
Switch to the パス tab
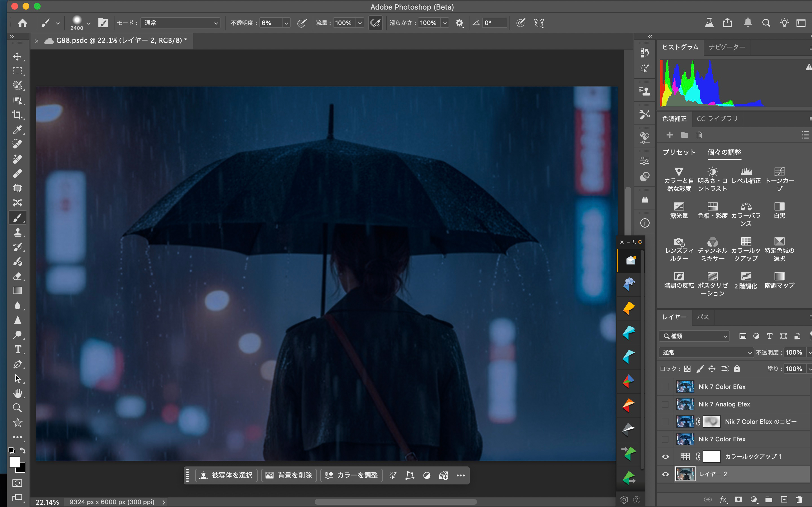[x=703, y=317]
